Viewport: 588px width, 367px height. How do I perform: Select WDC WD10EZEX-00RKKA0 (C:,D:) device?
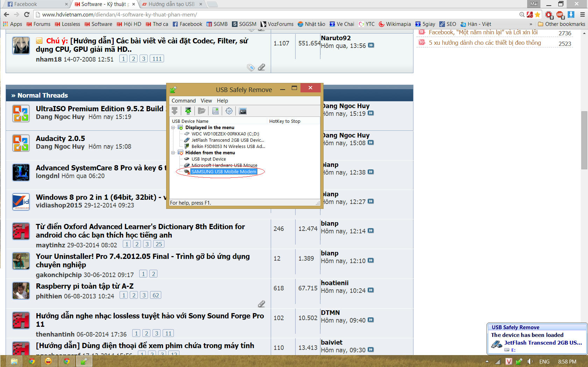[225, 134]
